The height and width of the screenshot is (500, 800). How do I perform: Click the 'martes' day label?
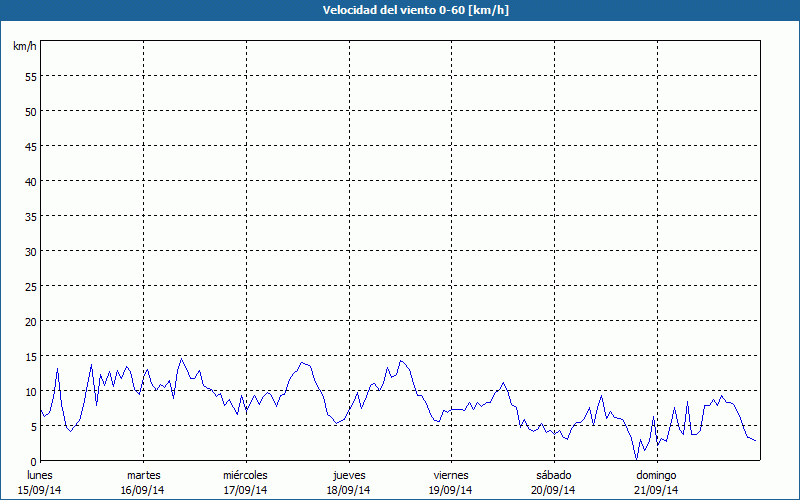click(x=143, y=475)
